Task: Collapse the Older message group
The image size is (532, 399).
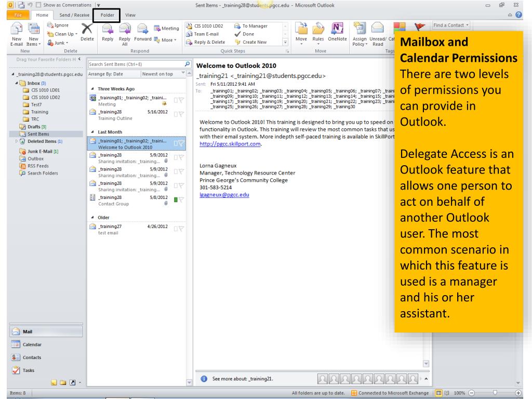Action: coord(92,218)
